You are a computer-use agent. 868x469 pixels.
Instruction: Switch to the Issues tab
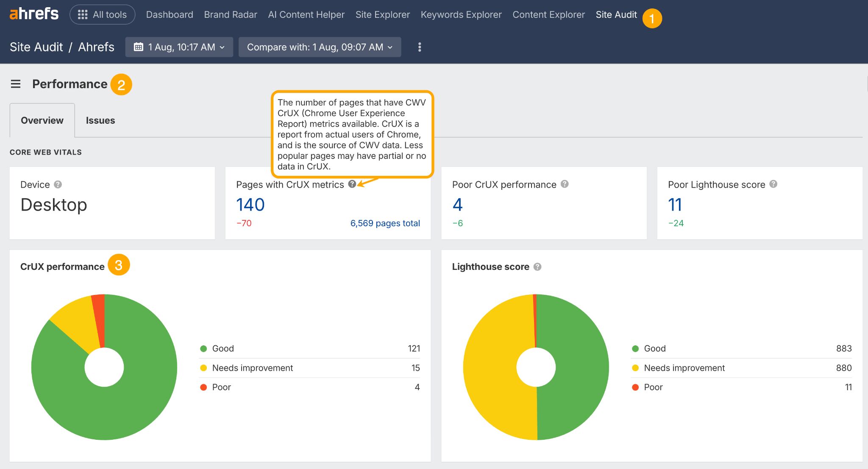(x=100, y=120)
